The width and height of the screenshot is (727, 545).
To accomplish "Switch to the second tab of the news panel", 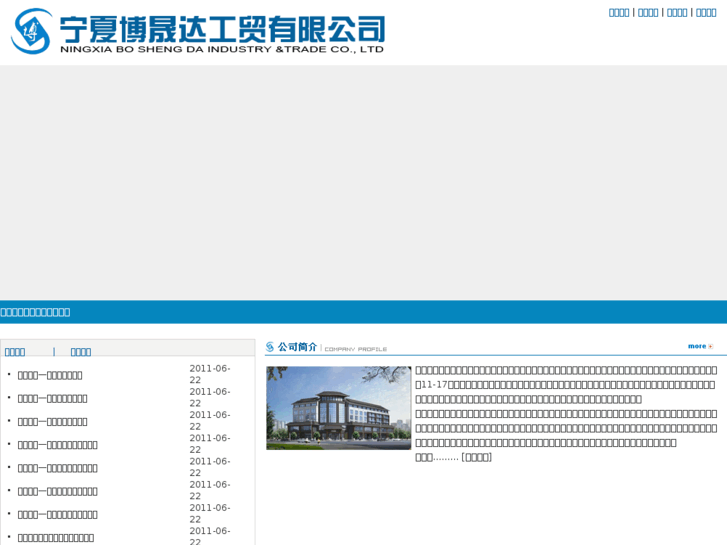I will 81,352.
